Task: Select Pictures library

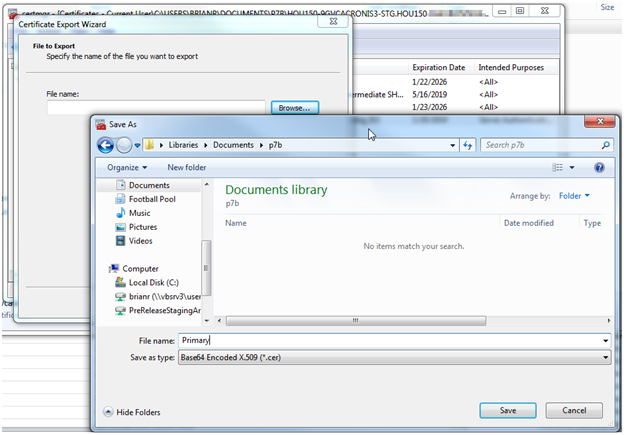Action: [143, 227]
